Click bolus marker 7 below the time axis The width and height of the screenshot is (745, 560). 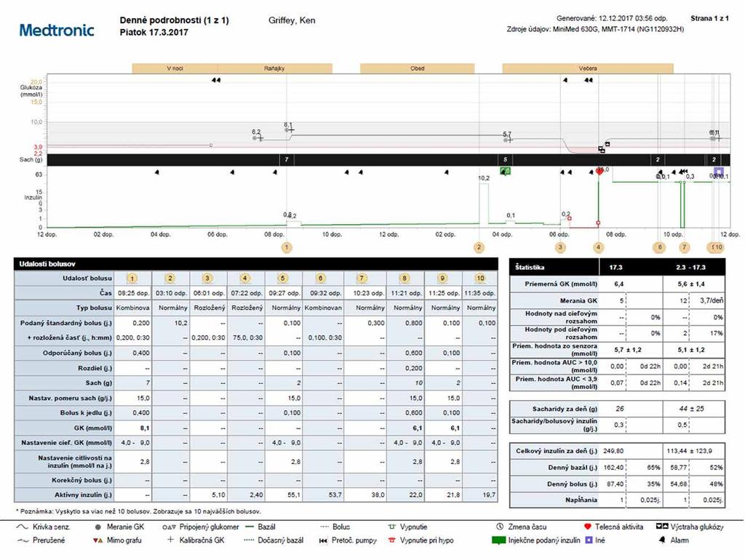pyautogui.click(x=684, y=247)
